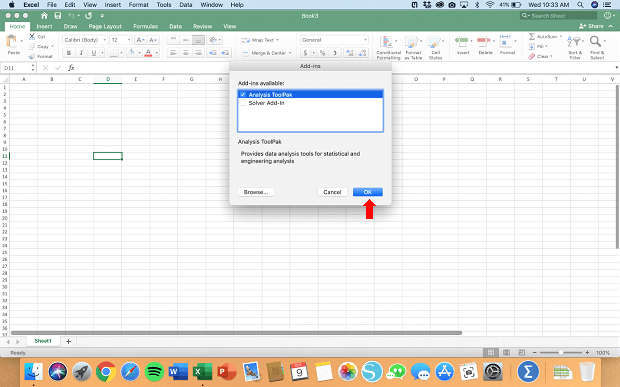Toggle bold formatting
The width and height of the screenshot is (620, 387).
pyautogui.click(x=69, y=53)
